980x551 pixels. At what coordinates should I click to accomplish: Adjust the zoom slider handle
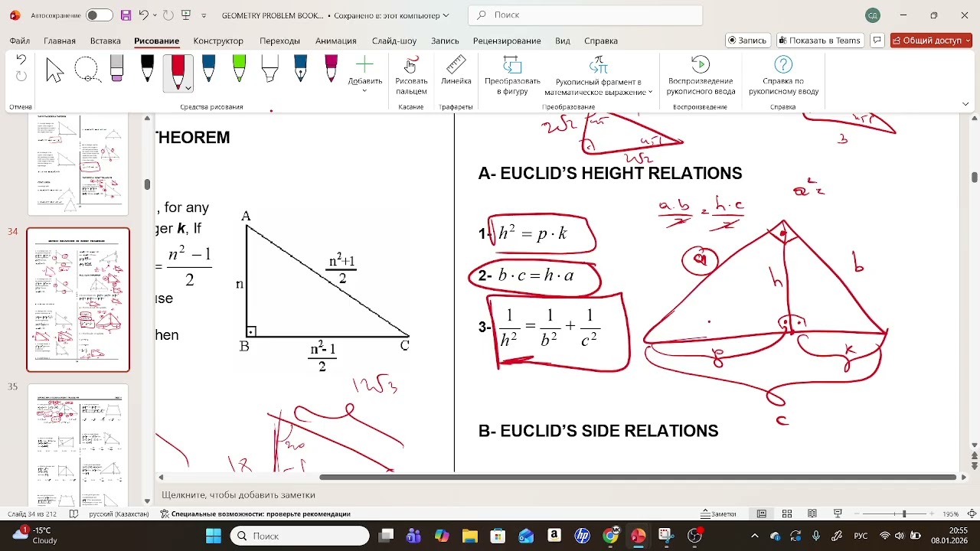[x=904, y=514]
